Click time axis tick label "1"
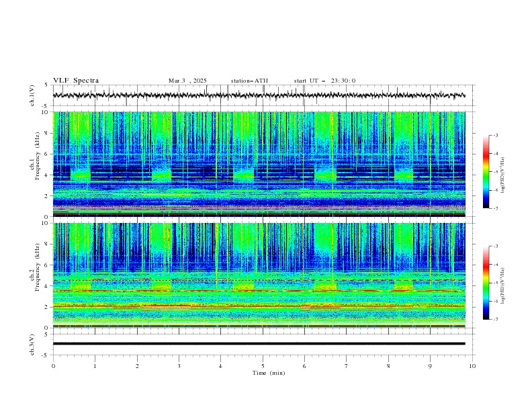 [x=95, y=366]
